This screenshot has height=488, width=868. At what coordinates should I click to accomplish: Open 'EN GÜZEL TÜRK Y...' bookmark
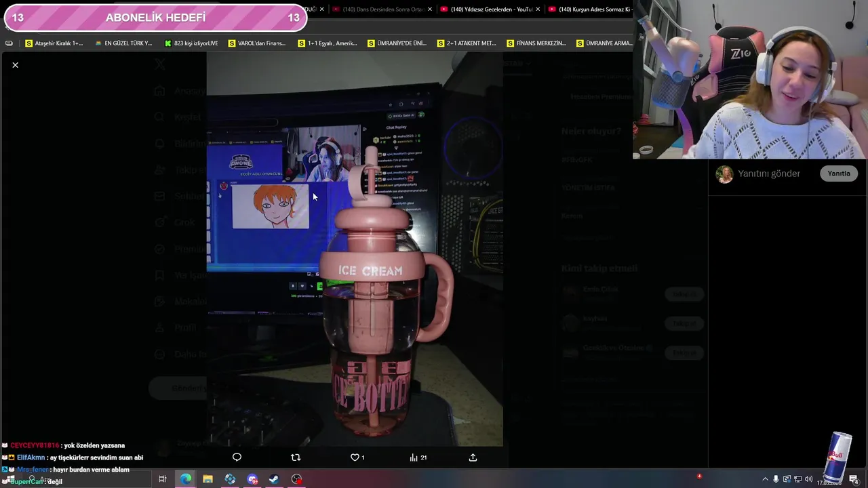tap(123, 43)
